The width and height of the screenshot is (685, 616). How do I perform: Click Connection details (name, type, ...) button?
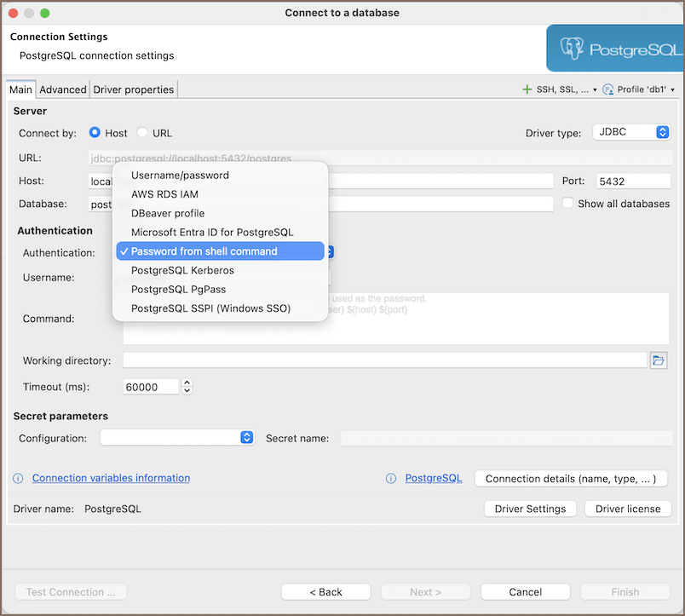(x=571, y=479)
